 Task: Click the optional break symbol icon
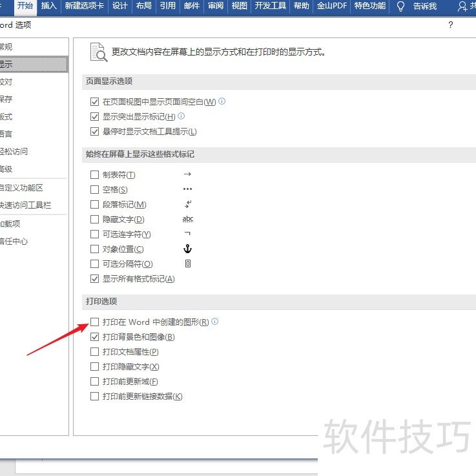[x=188, y=264]
